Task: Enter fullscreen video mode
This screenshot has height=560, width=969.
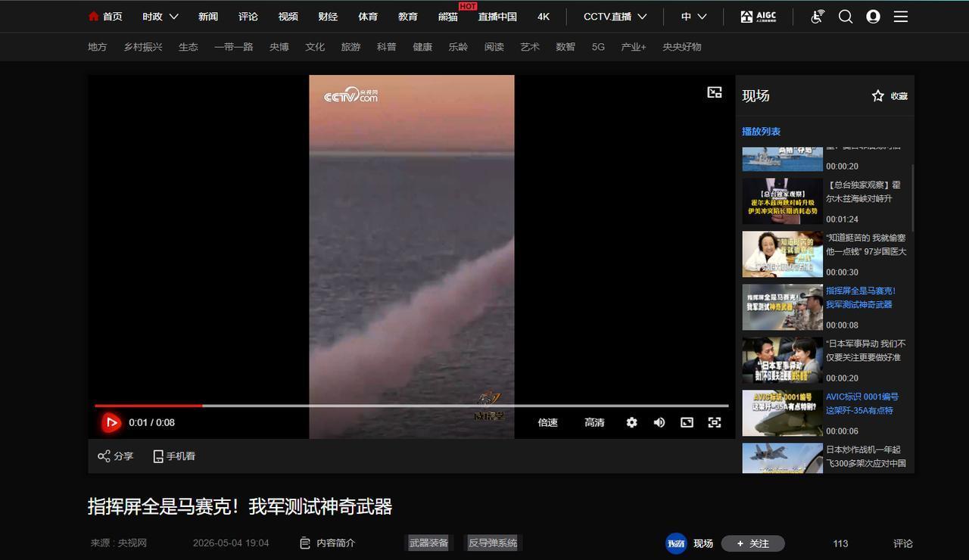Action: (x=715, y=422)
